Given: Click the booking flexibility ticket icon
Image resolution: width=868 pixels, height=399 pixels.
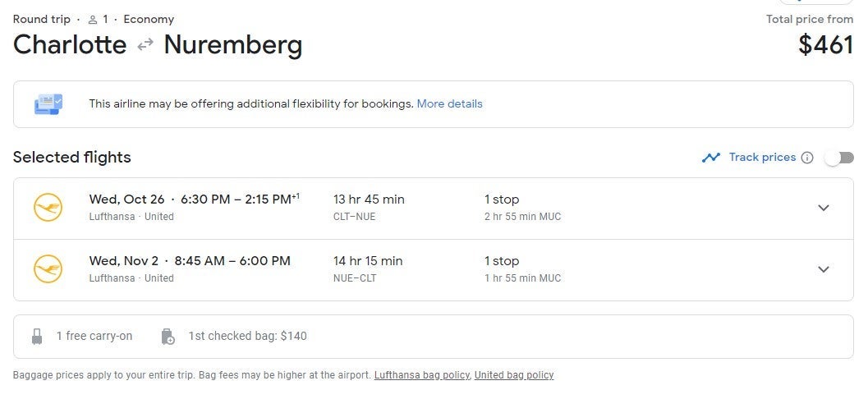Looking at the screenshot, I should [x=48, y=104].
